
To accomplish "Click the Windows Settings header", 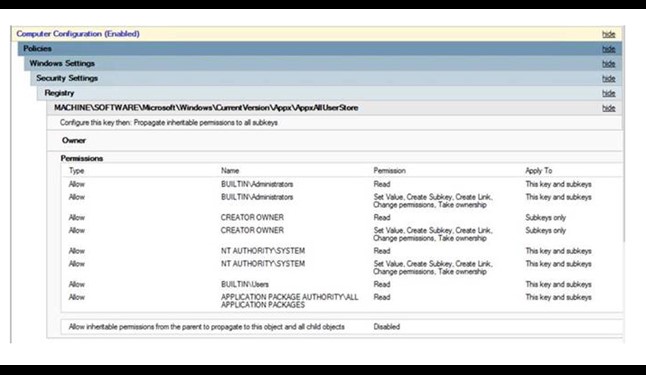I will click(62, 63).
